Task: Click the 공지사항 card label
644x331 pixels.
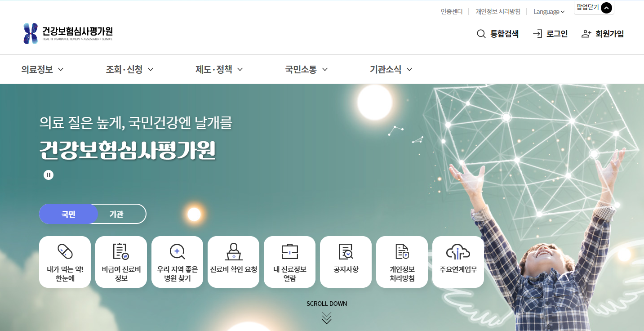Action: 346,269
